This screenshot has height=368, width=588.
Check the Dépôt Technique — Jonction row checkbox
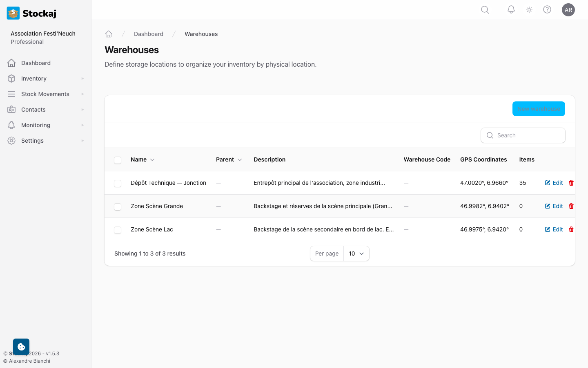118,184
